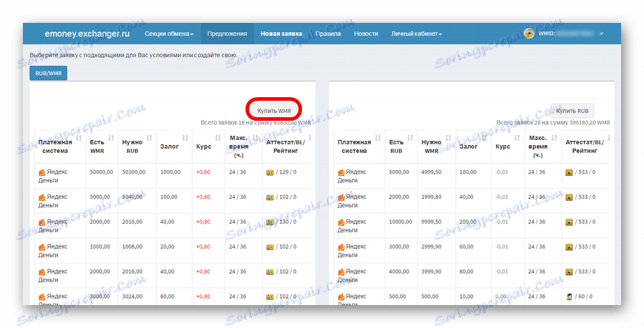
Task: Click attestat icon in the 5040,00 row
Action: (270, 197)
